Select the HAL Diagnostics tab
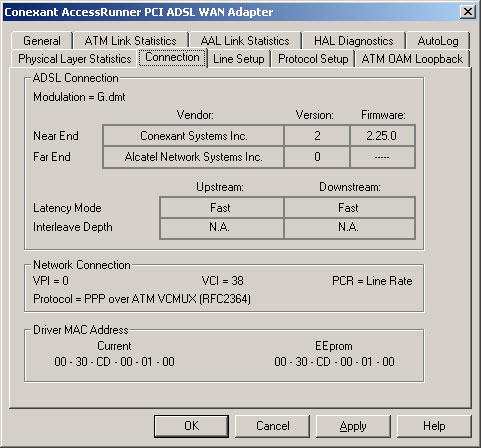The height and width of the screenshot is (448, 481). [354, 41]
